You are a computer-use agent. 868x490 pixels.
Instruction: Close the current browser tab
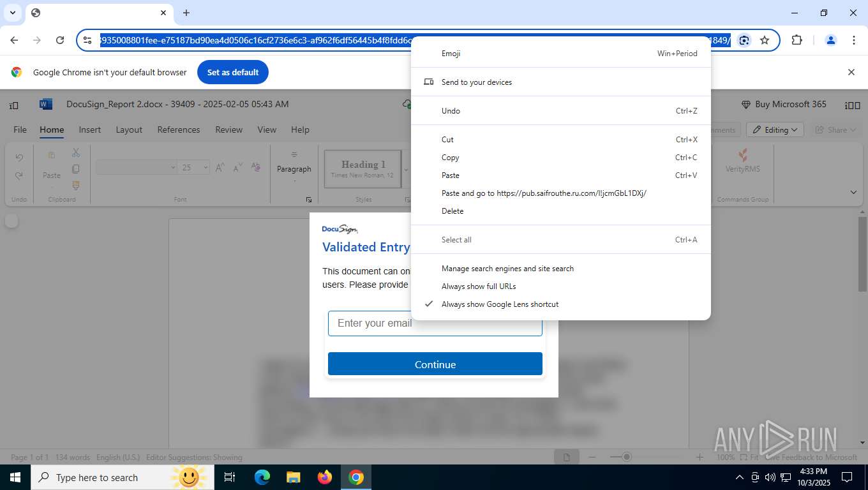(x=163, y=13)
